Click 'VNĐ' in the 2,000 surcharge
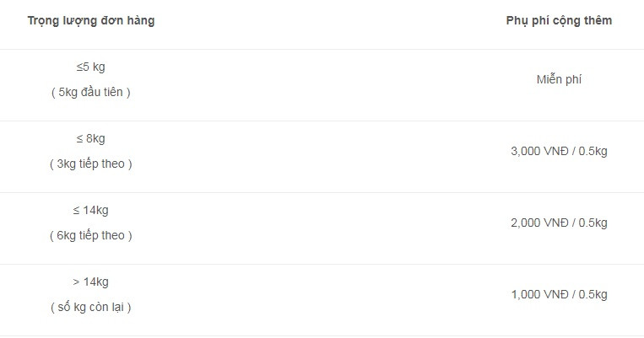The height and width of the screenshot is (338, 644). pyautogui.click(x=556, y=223)
